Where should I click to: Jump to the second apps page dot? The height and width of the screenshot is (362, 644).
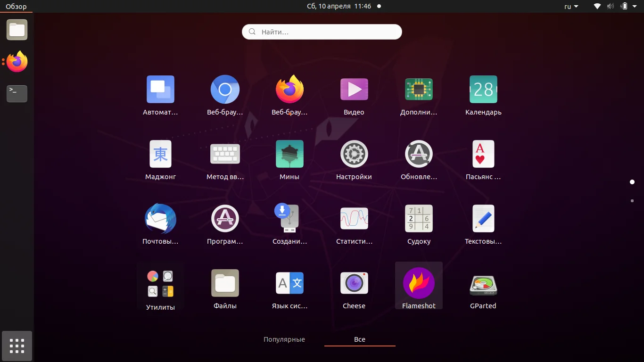point(632,200)
